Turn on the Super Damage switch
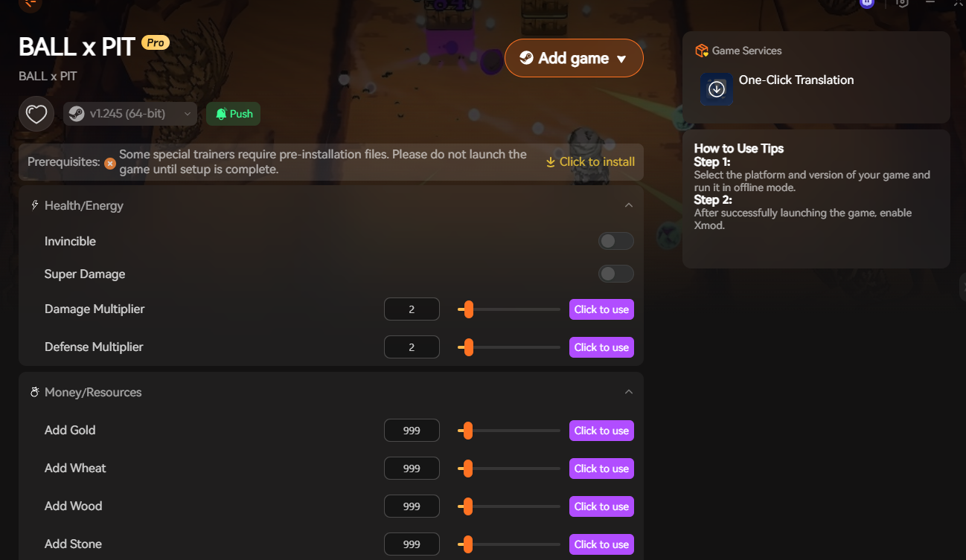This screenshot has width=966, height=560. coord(616,274)
